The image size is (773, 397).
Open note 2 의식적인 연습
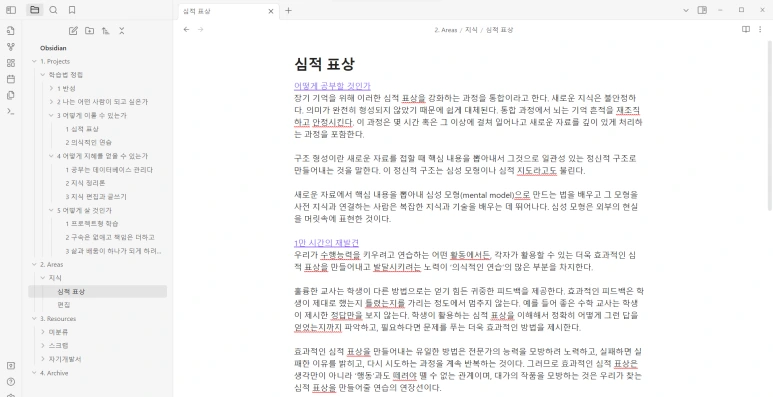click(88, 143)
